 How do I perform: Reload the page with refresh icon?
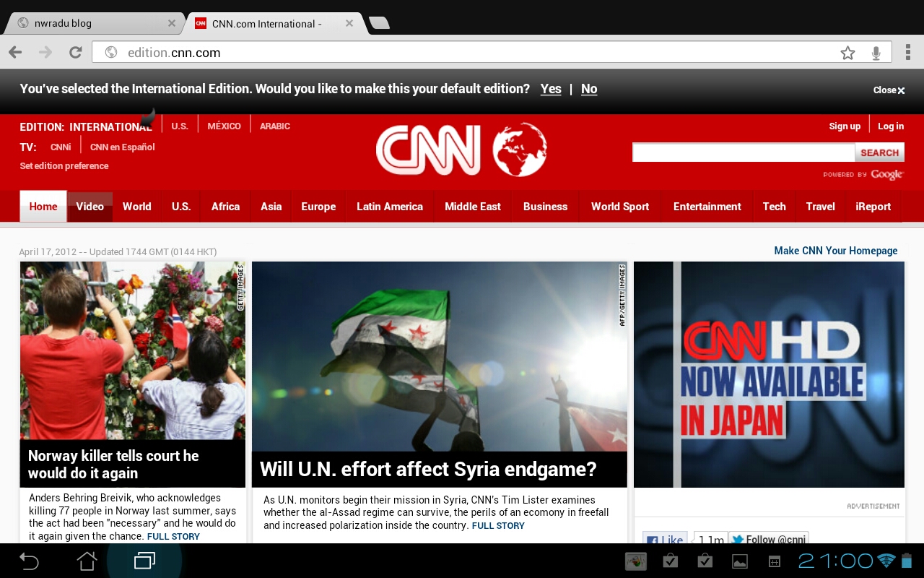75,53
